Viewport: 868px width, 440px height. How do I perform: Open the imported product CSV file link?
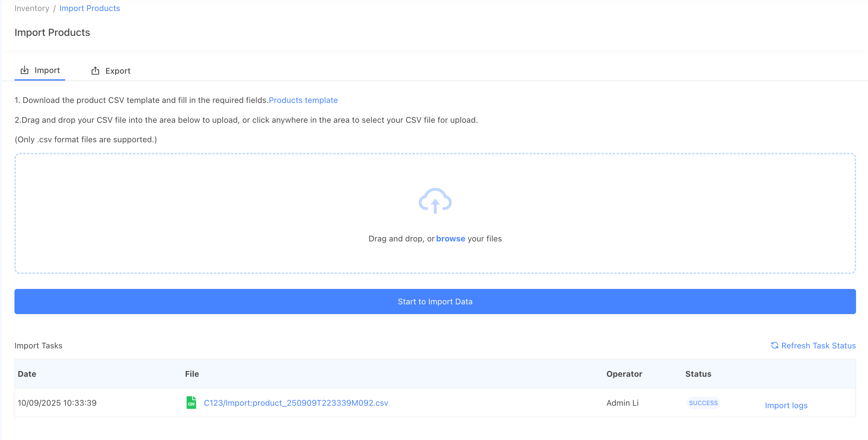coord(296,403)
